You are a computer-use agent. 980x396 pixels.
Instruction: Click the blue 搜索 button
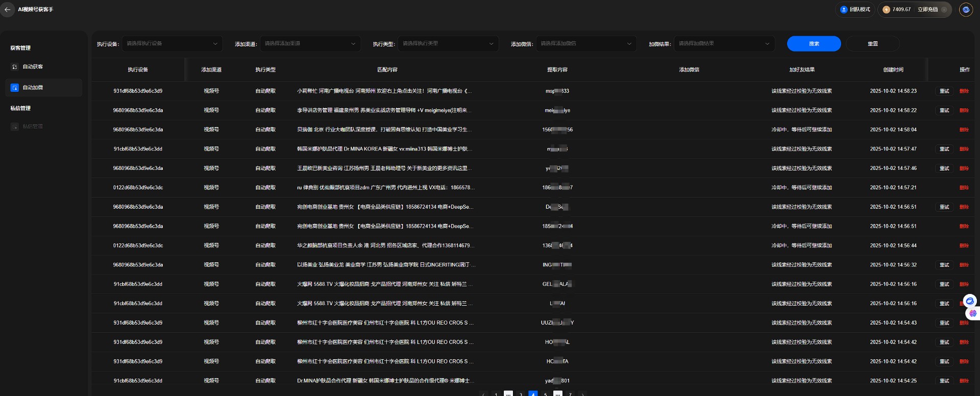(814, 44)
